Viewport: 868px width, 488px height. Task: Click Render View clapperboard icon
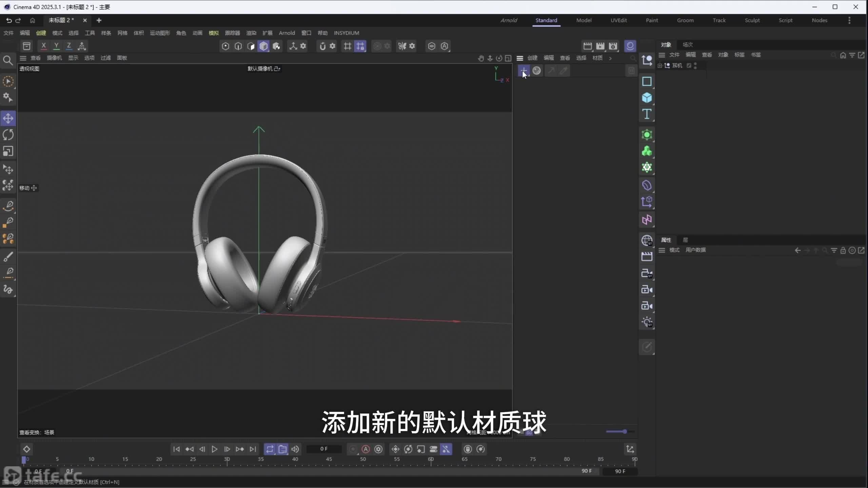coord(587,46)
